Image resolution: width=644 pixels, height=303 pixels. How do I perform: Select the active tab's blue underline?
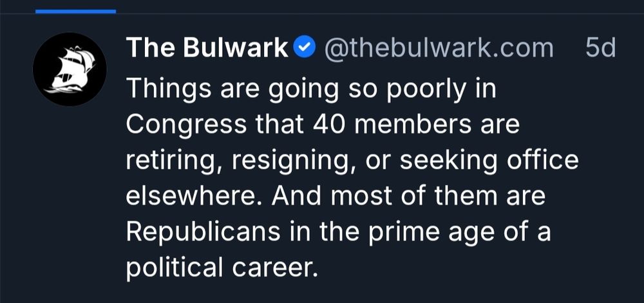[75, 11]
